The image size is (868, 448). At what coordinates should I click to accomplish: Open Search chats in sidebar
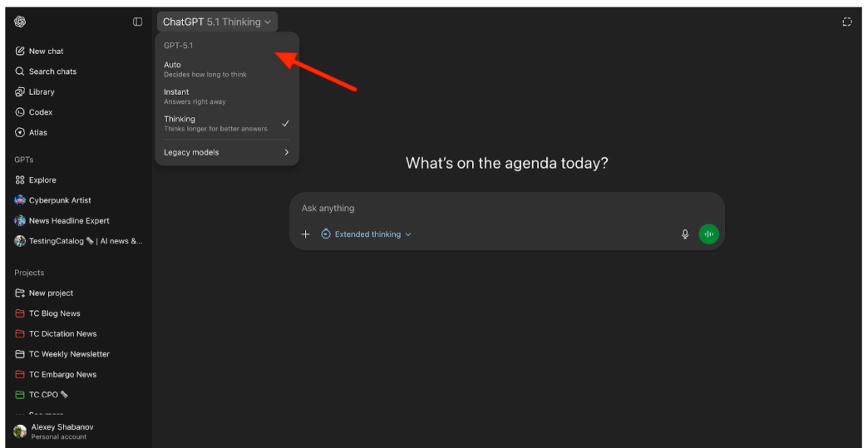(77, 71)
